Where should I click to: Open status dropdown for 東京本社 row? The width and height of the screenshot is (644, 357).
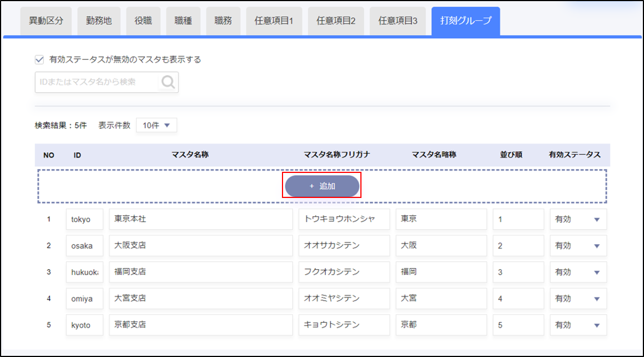[578, 219]
